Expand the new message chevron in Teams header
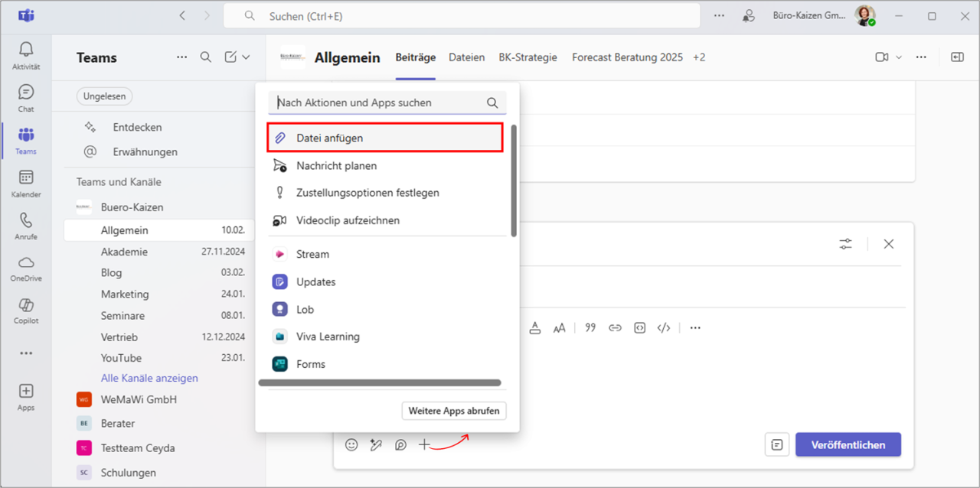 (x=245, y=57)
